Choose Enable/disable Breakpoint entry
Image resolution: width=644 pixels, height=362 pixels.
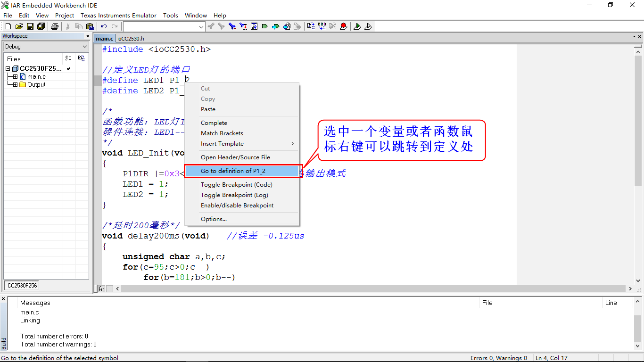tap(242, 206)
